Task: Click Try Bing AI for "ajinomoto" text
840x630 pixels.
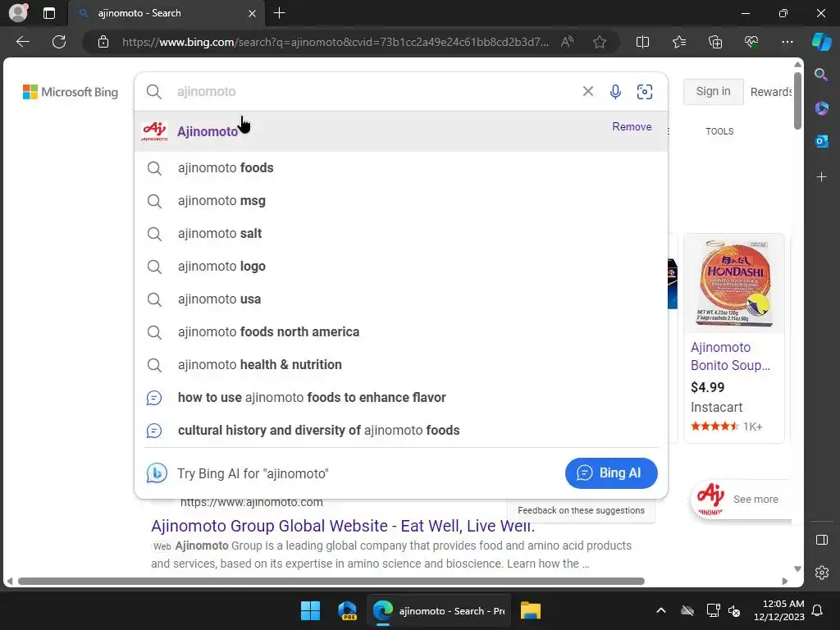Action: tap(253, 473)
